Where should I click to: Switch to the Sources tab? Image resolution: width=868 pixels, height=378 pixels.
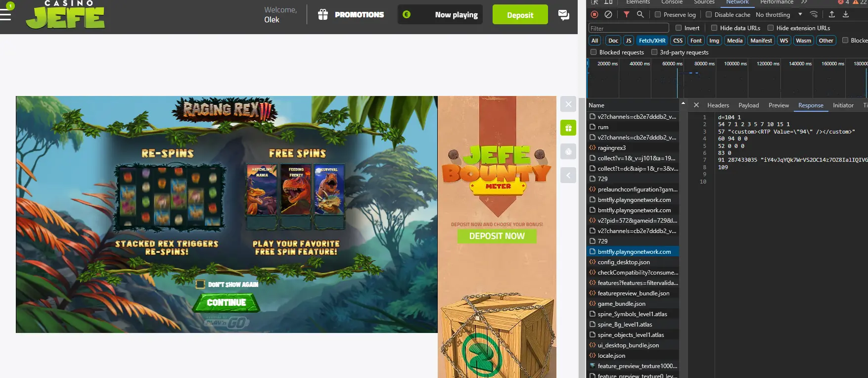704,2
